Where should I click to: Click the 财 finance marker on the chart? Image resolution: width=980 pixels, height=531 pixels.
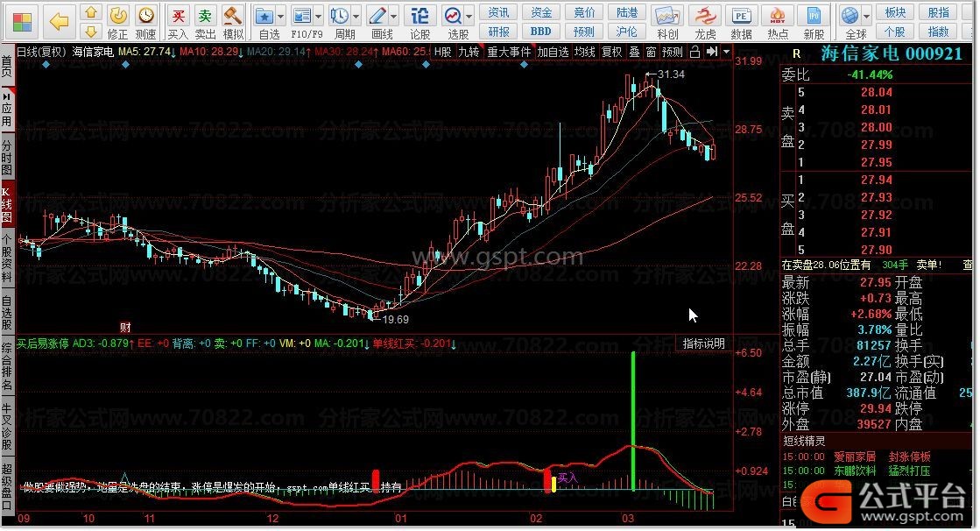click(x=125, y=327)
